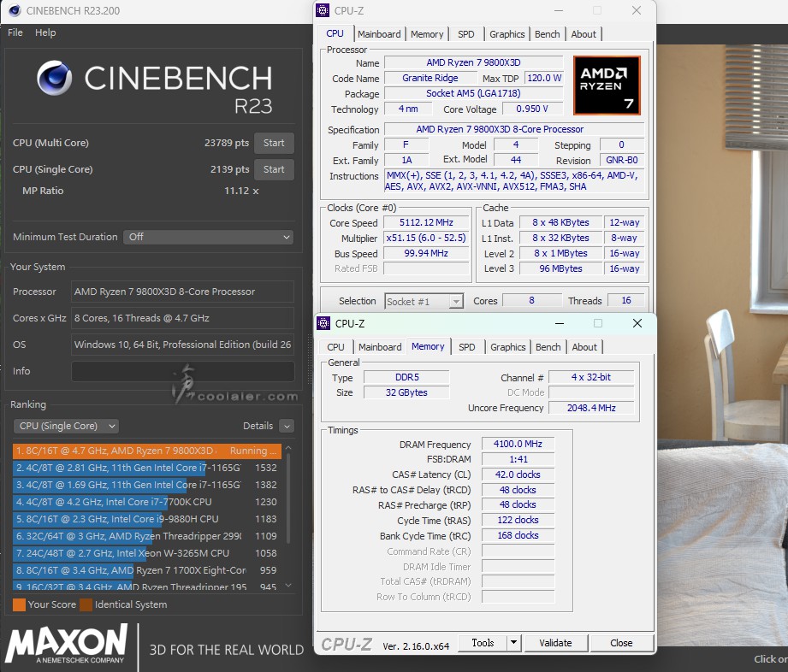This screenshot has width=788, height=672.
Task: Click the Level 3 cache value 96 MBytes
Action: point(561,268)
